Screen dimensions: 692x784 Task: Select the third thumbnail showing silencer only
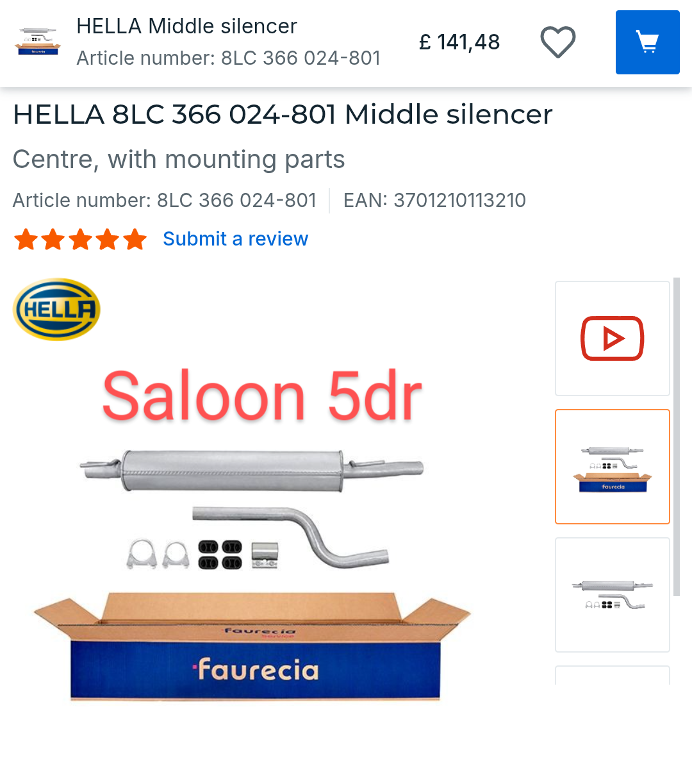(x=613, y=595)
